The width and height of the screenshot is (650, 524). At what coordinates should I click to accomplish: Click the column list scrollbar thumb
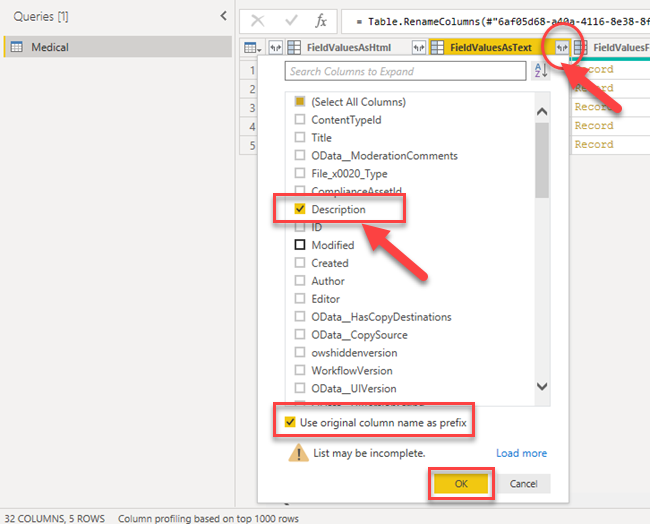[542, 160]
